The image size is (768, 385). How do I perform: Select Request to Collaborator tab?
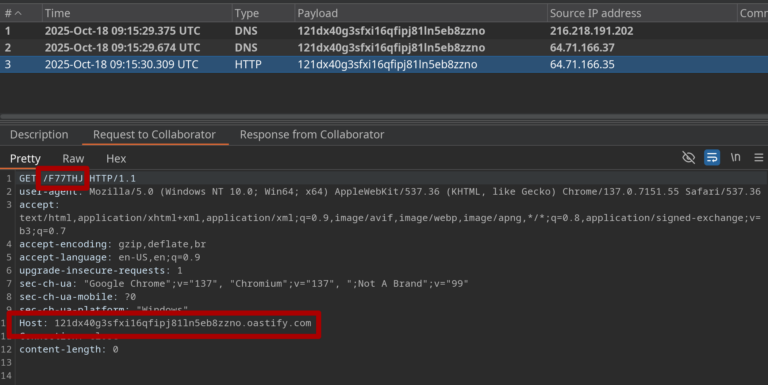click(154, 135)
